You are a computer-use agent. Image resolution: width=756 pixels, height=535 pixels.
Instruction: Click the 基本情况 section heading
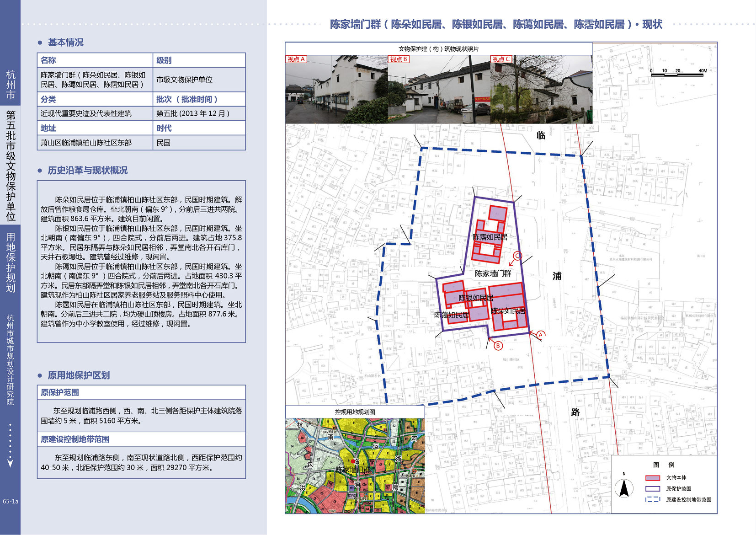pyautogui.click(x=66, y=43)
